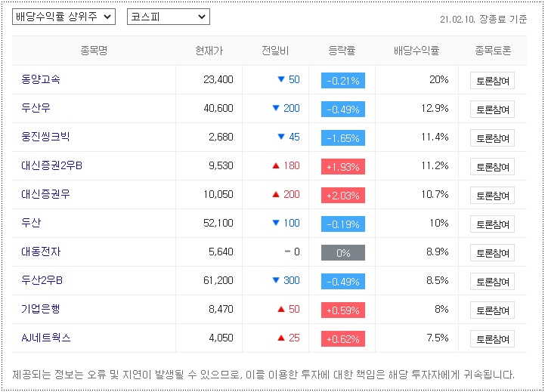The image size is (545, 392).
Task: Click 토론참여 button for AJ네트웍스
Action: [x=492, y=339]
